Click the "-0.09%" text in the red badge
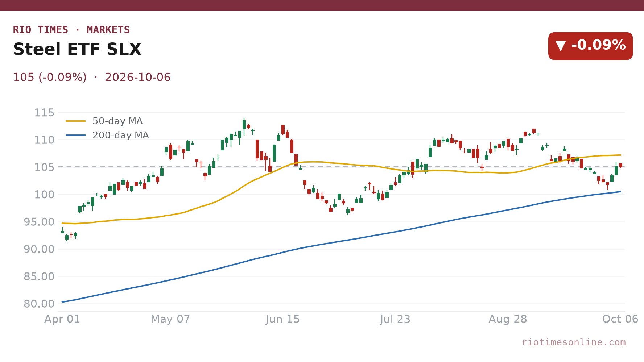Screen dimensions: 644x362 (599, 45)
